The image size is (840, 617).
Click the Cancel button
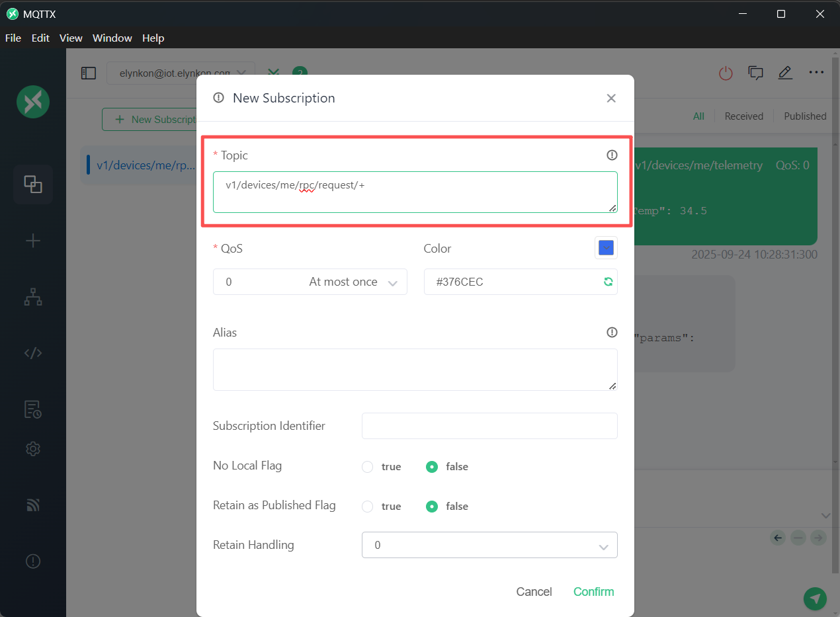(534, 592)
